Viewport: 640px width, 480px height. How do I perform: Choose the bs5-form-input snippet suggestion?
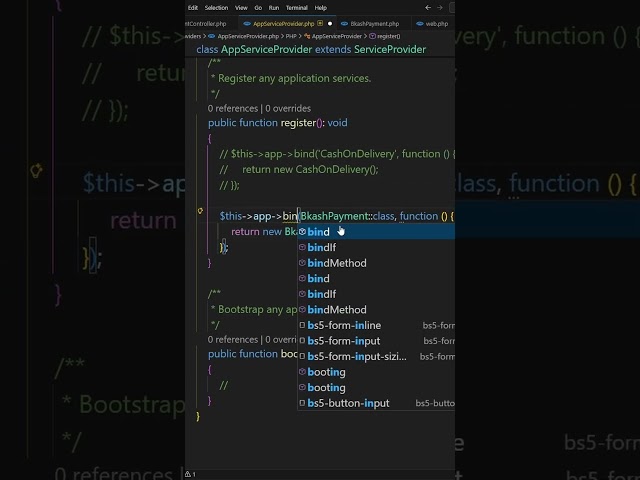[x=376, y=341]
